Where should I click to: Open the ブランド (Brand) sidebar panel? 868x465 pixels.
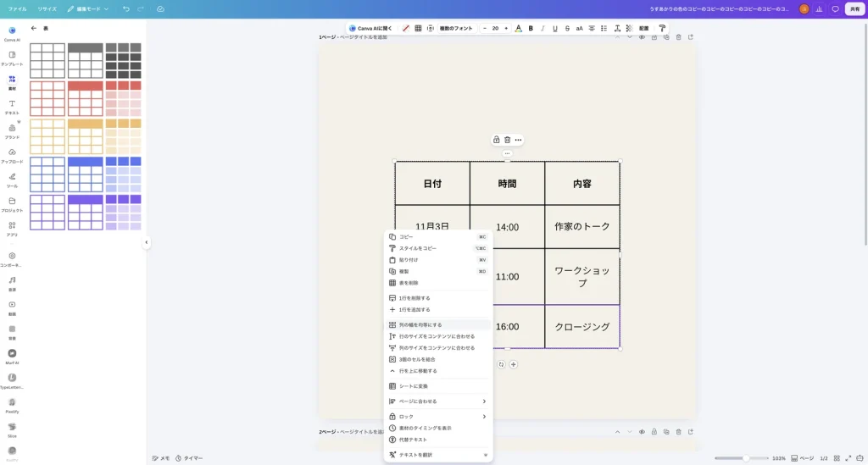[x=12, y=131]
